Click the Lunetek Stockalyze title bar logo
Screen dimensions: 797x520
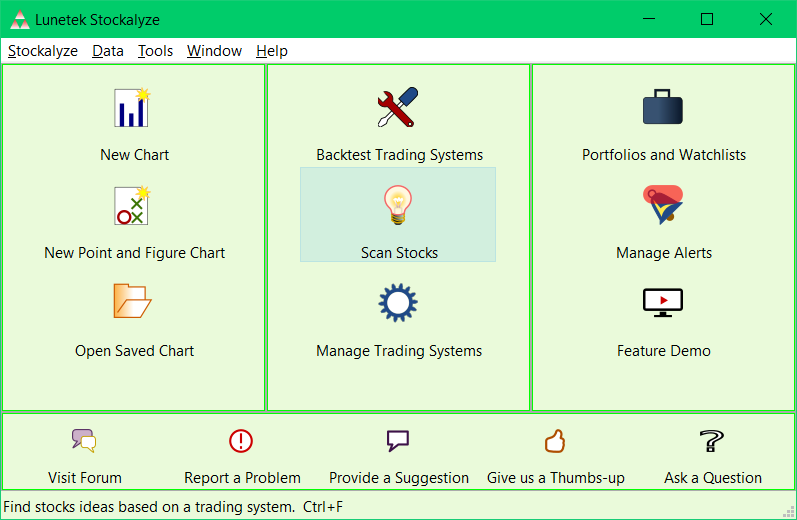point(19,20)
